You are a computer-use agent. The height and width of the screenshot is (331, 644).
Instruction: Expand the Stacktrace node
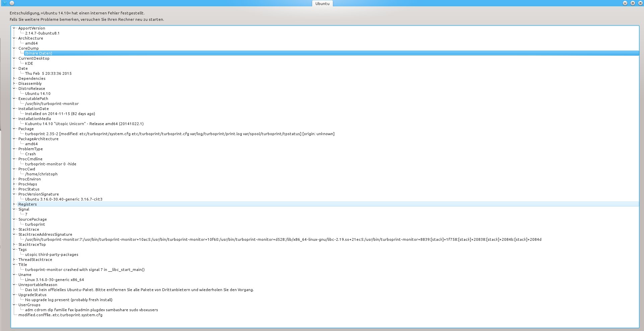[x=14, y=229]
